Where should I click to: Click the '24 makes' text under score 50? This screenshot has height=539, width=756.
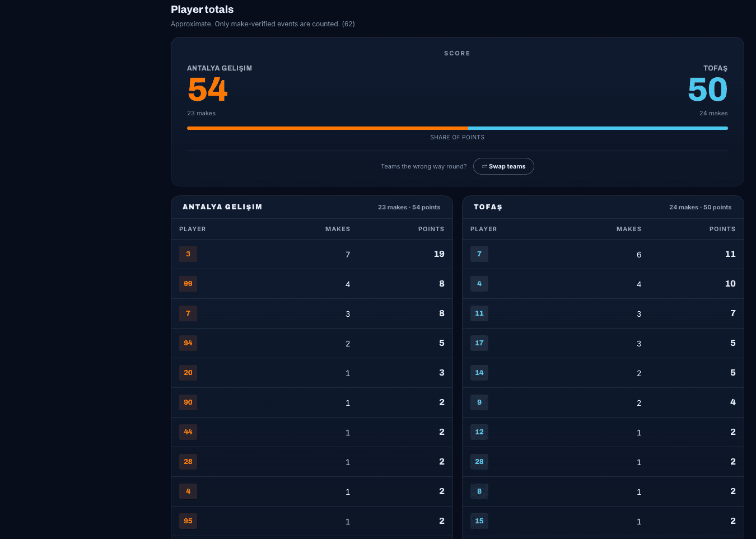(713, 113)
